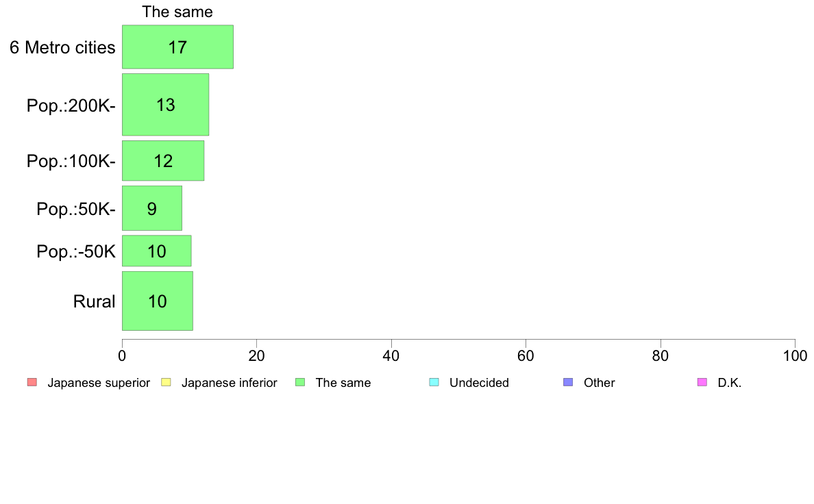Click the 'Pop.:200K-' row label
The height and width of the screenshot is (504, 814).
71,105
